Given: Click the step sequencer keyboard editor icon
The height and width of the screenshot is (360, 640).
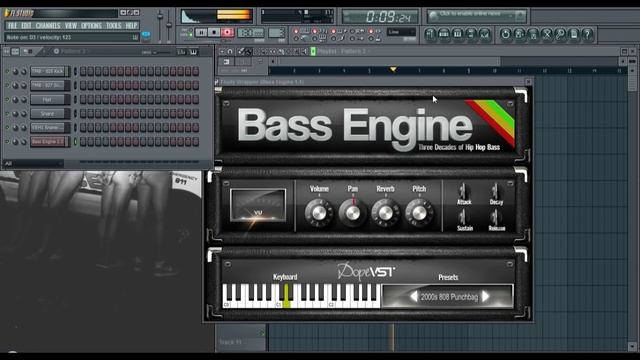Looking at the screenshot, I should pyautogui.click(x=193, y=52).
